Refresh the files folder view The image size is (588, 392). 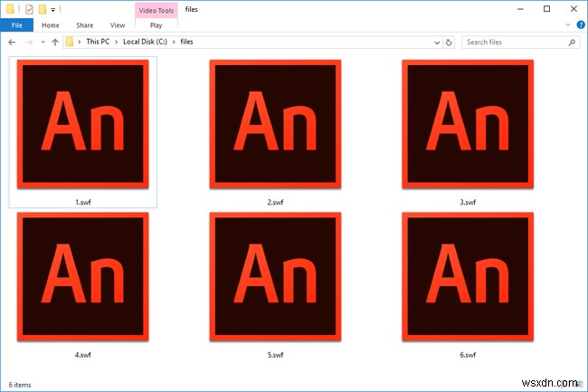[449, 43]
